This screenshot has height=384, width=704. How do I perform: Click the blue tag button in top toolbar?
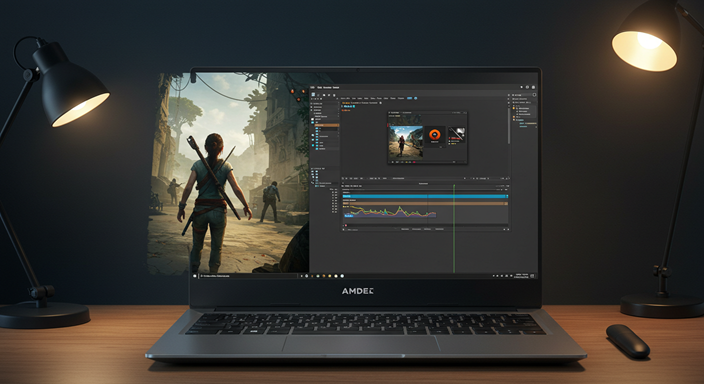click(x=409, y=98)
